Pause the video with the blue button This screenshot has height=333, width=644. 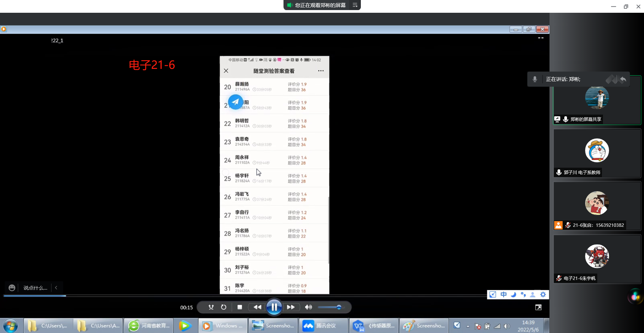274,307
